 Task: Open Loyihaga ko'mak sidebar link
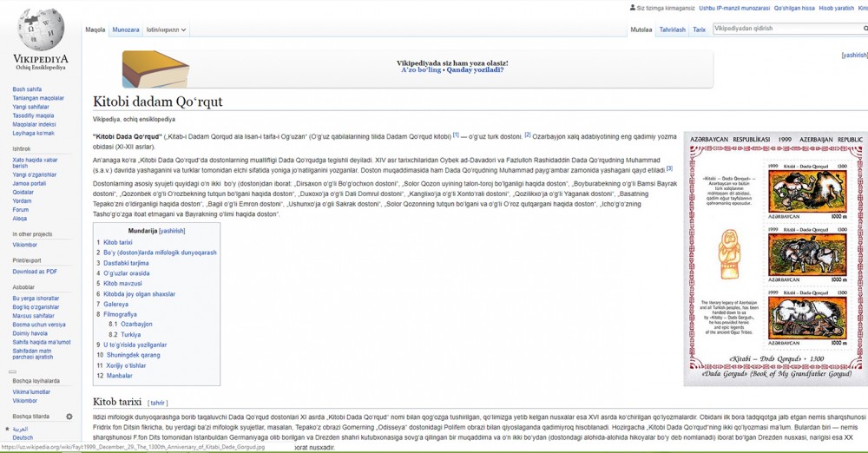33,134
